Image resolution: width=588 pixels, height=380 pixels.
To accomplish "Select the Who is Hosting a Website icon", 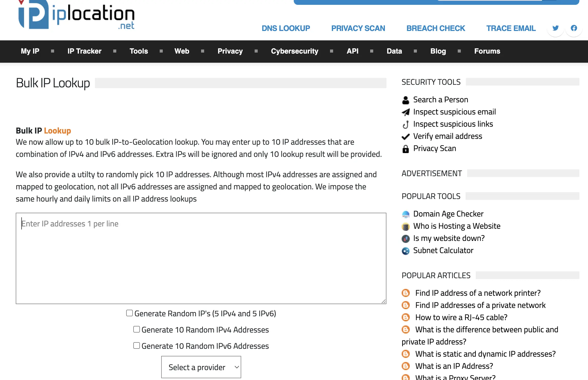I will (406, 226).
